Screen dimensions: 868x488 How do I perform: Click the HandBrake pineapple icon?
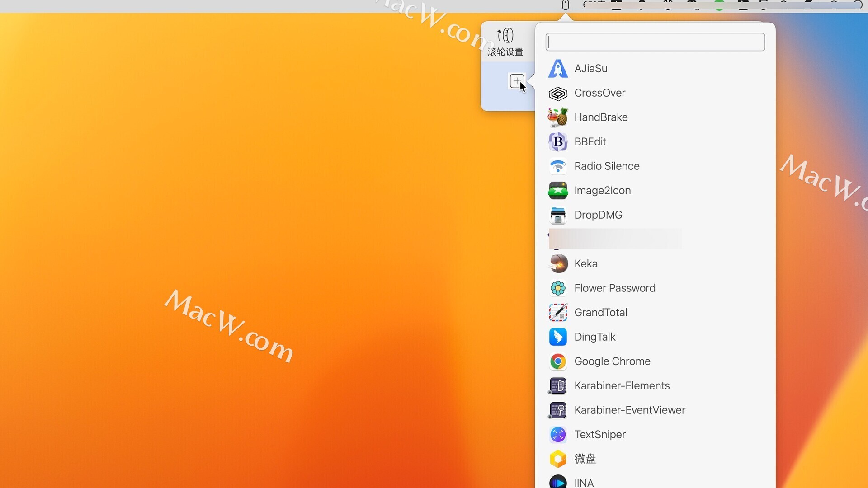coord(558,117)
